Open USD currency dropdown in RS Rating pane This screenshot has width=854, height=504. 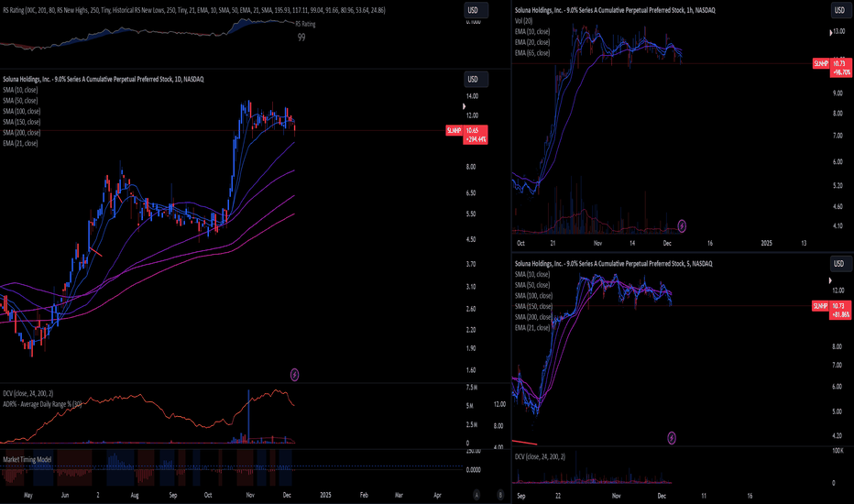[x=476, y=10]
